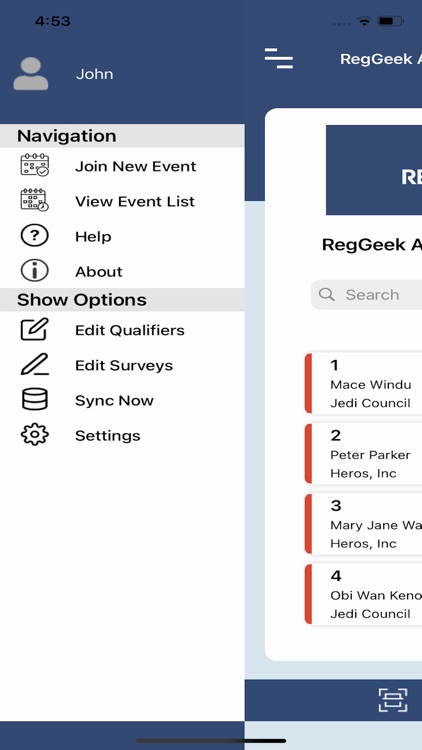Click the View Event List calendar icon
422x750 pixels.
(34, 200)
